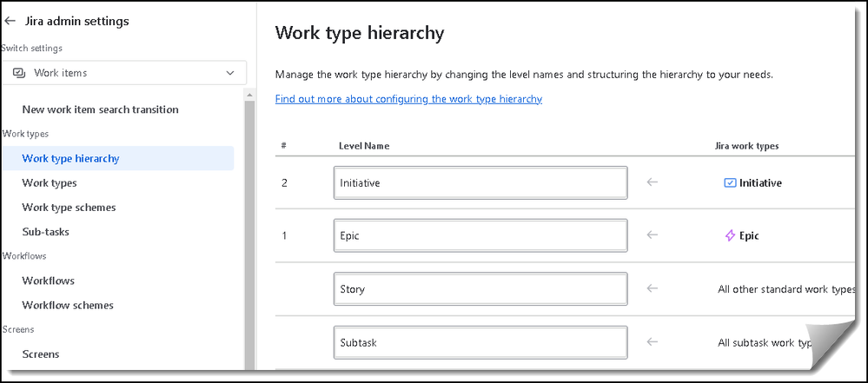This screenshot has height=383, width=868.
Task: Open New work item search transition
Action: coord(100,109)
